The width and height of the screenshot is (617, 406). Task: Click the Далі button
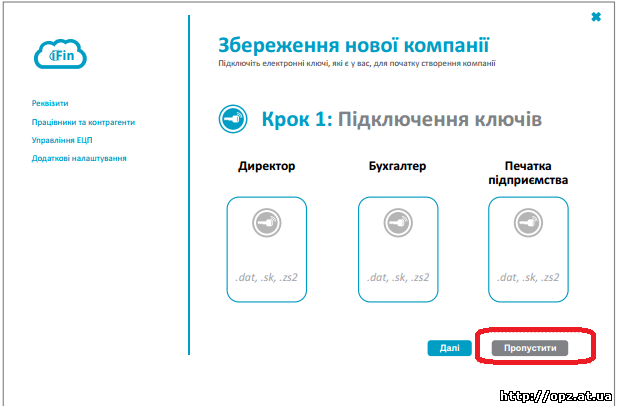[x=449, y=348]
